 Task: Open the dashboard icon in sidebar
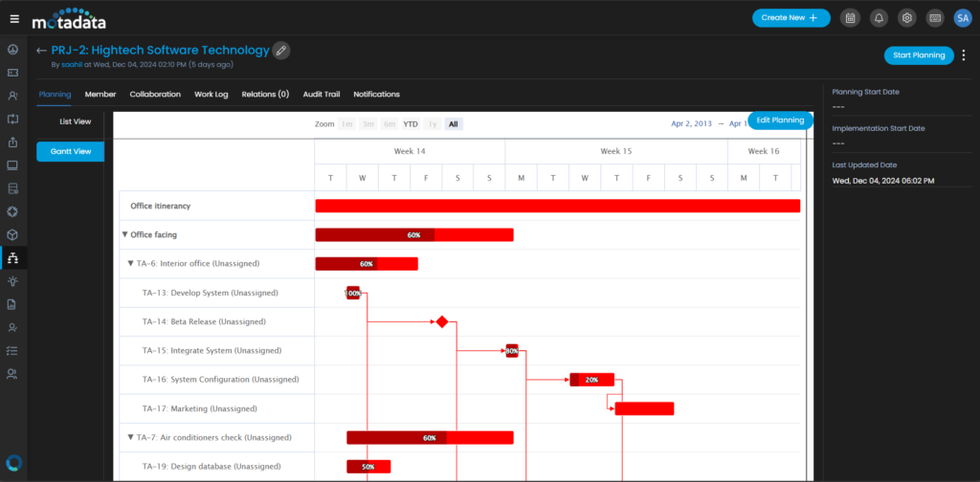pos(12,50)
